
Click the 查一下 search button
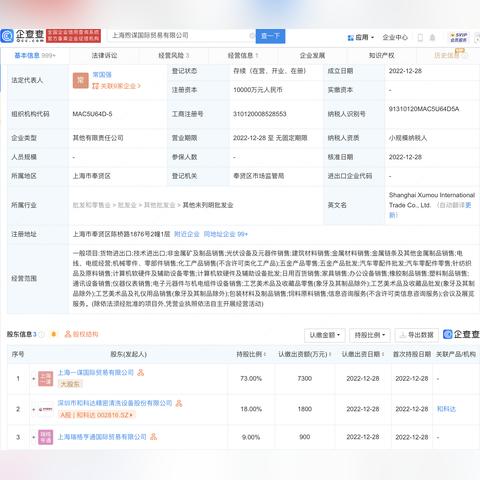point(270,36)
